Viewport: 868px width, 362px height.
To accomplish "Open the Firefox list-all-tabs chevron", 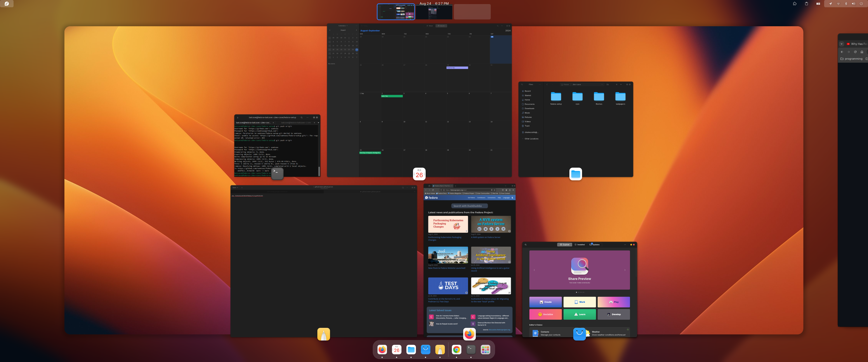I will tap(505, 186).
